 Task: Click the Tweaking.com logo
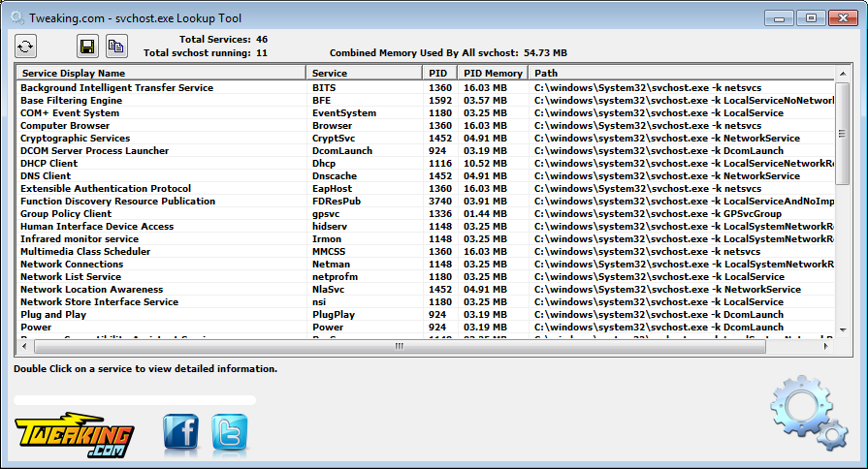75,436
